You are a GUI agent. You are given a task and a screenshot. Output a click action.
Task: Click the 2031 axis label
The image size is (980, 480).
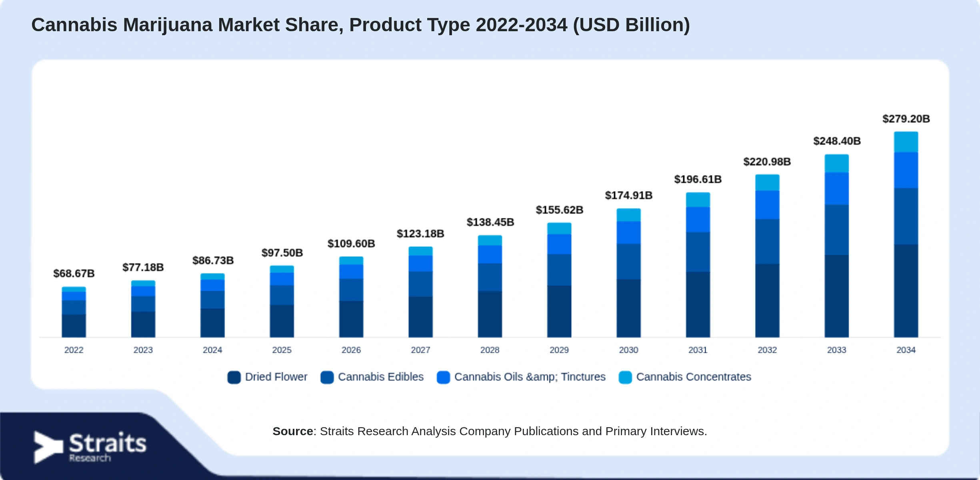tap(698, 350)
